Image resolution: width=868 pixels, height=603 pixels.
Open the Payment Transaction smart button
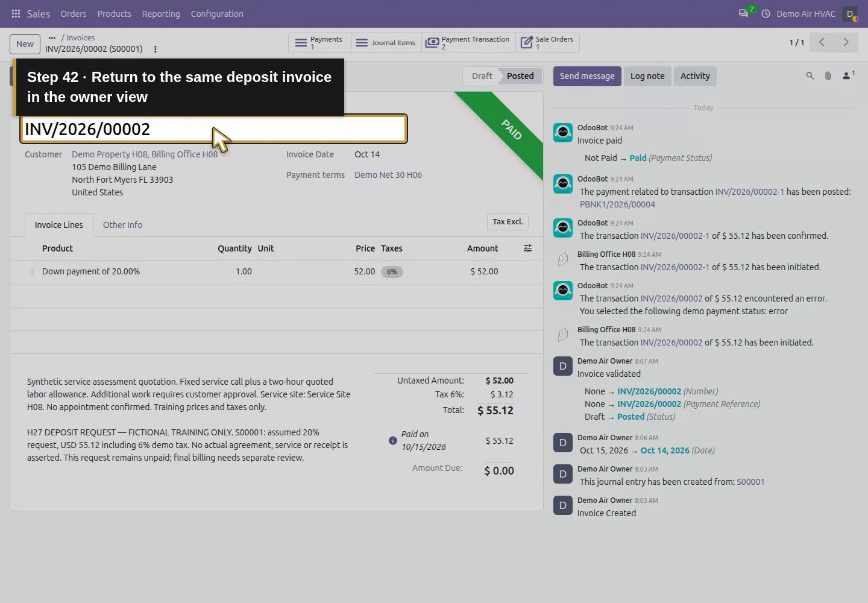[468, 43]
